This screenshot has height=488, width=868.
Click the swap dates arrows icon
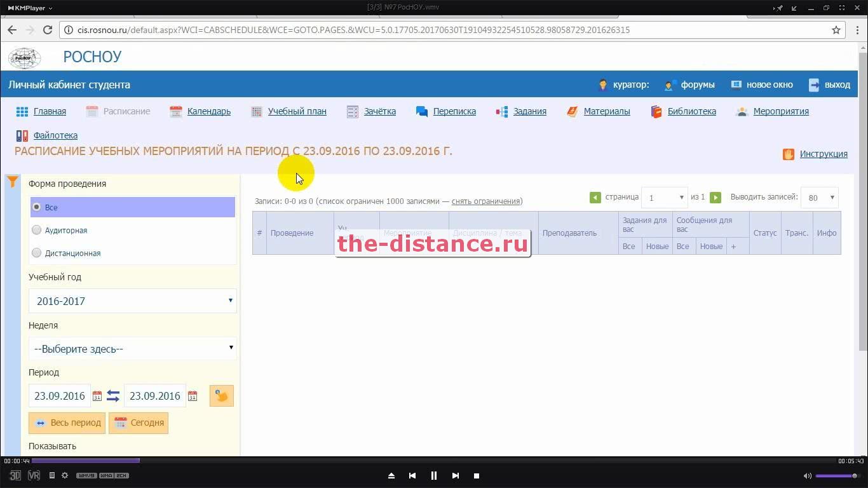point(113,396)
